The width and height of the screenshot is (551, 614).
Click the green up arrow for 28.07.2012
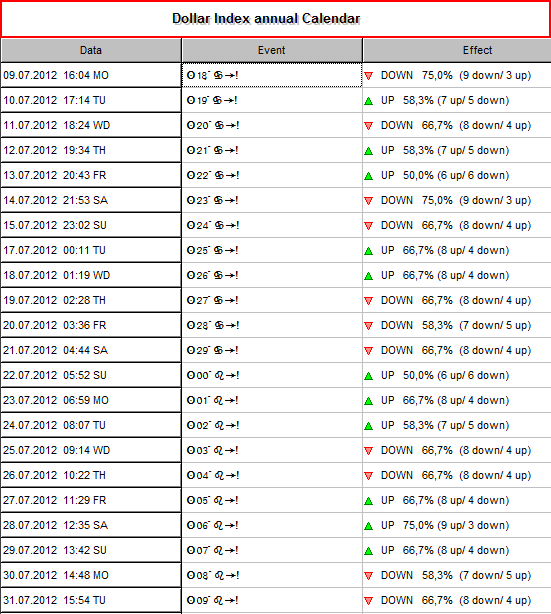[x=369, y=526]
